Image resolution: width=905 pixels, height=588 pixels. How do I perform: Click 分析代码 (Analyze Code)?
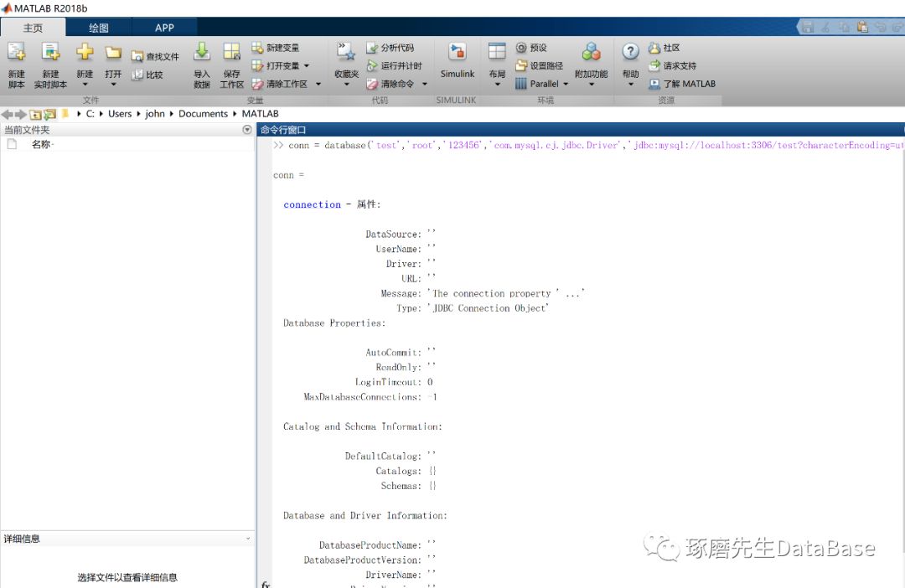point(390,48)
